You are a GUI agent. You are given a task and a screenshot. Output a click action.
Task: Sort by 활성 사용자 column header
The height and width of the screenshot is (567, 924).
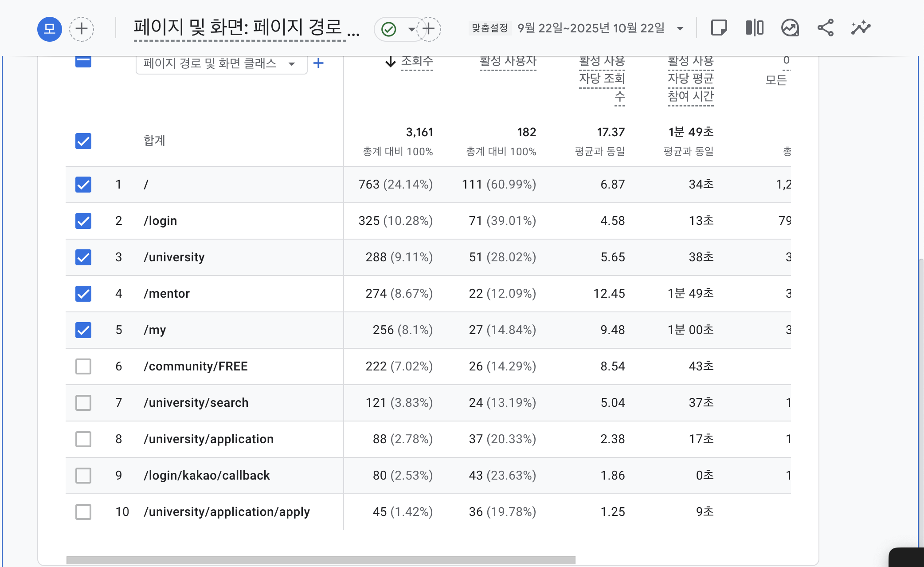(x=508, y=61)
